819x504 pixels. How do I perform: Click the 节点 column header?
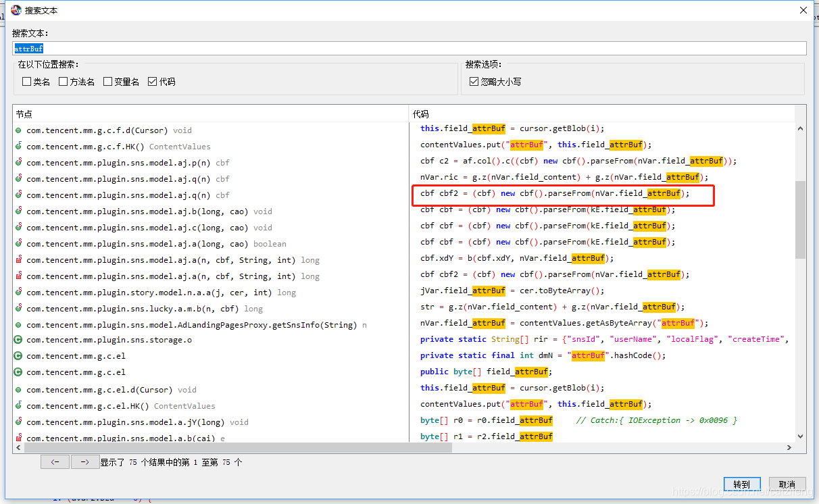point(210,114)
